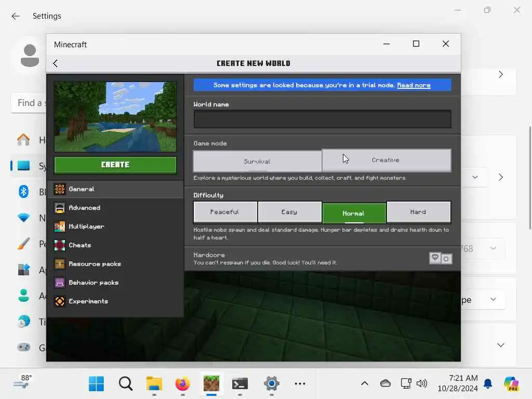Open the notification bell
The width and height of the screenshot is (532, 399).
tap(488, 383)
